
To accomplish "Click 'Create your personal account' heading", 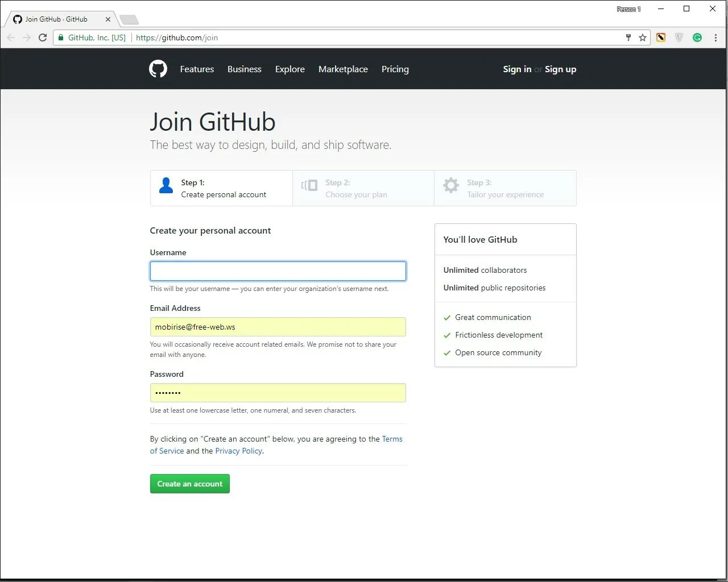I will 210,230.
